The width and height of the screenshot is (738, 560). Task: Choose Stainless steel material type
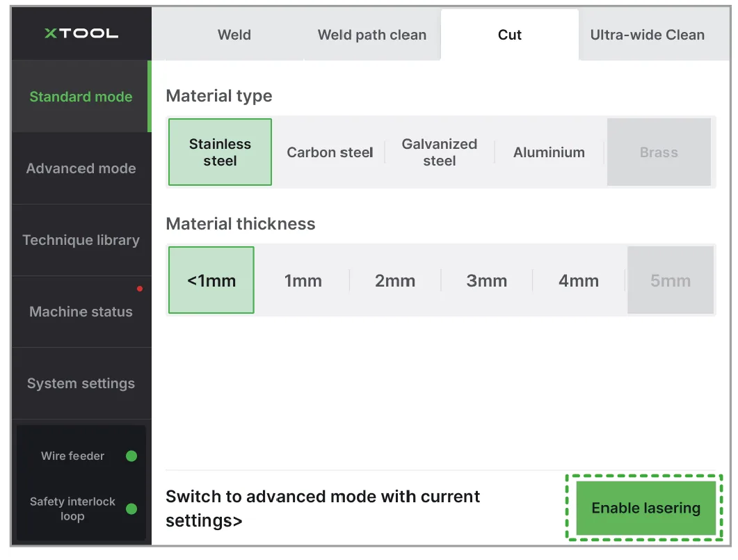coord(220,152)
